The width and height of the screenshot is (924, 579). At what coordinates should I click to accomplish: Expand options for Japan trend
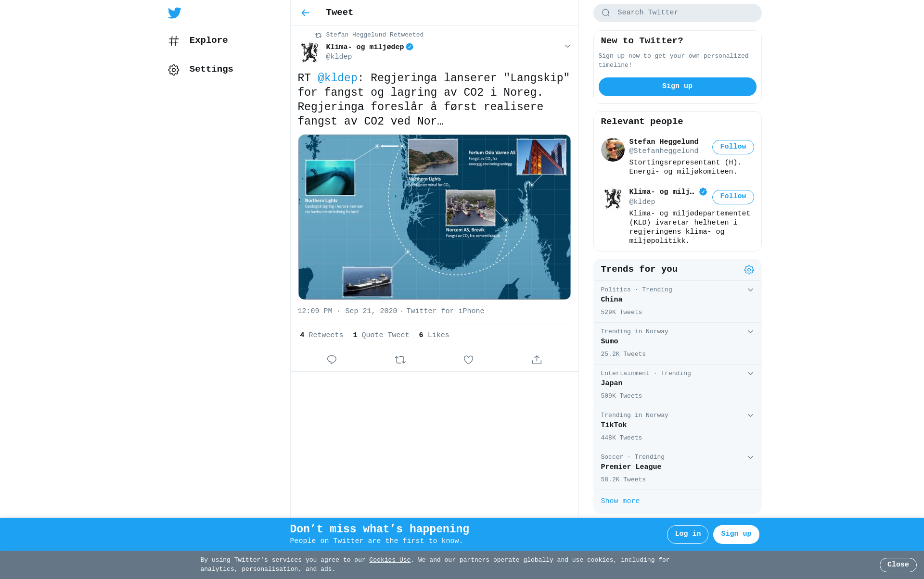tap(750, 374)
